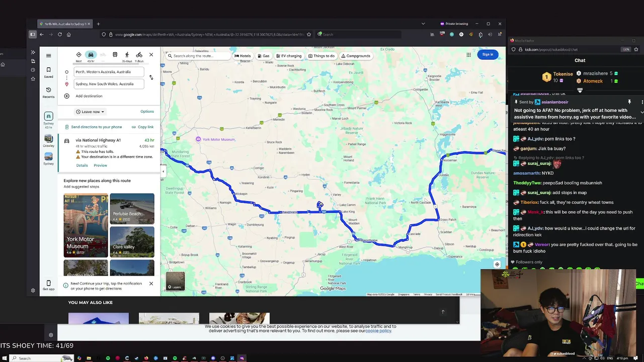
Task: Edit the Sydney destination field
Action: click(109, 84)
